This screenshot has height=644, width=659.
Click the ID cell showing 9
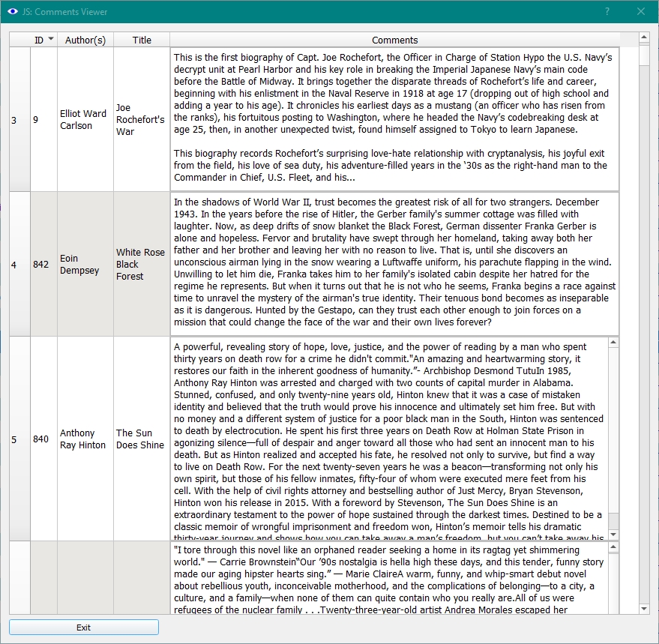[x=43, y=120]
